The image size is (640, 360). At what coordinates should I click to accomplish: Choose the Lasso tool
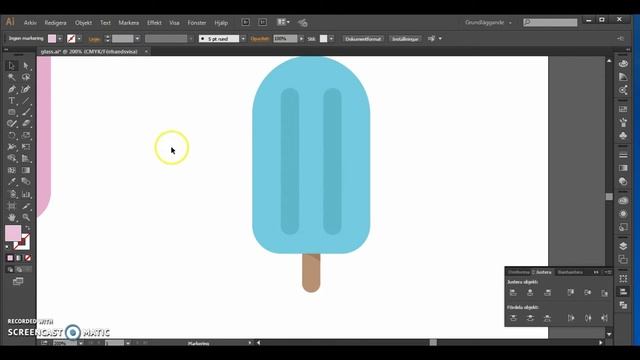(x=26, y=78)
